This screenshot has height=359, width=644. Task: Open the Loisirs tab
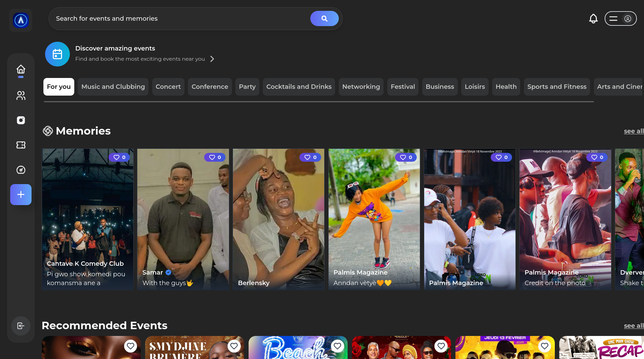click(475, 87)
